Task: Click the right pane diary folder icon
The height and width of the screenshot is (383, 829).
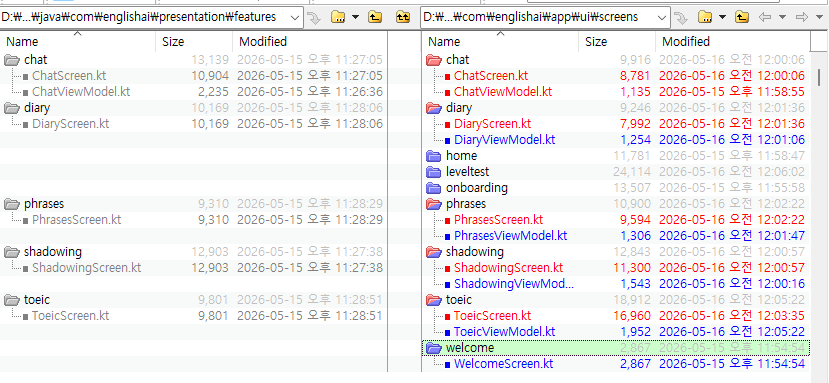Action: (434, 108)
